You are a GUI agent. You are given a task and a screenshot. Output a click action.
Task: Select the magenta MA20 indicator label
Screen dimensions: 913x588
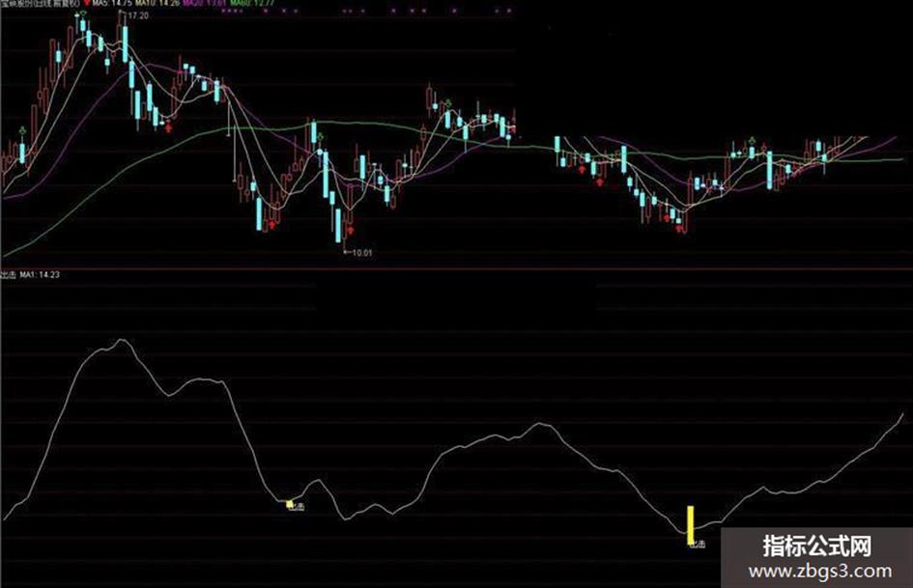(204, 3)
